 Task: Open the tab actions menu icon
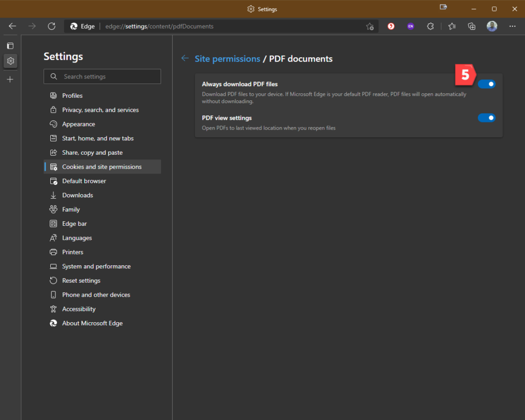pos(10,46)
